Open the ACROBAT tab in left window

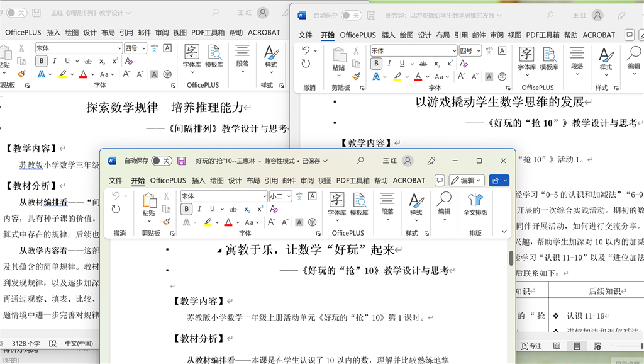264,33
